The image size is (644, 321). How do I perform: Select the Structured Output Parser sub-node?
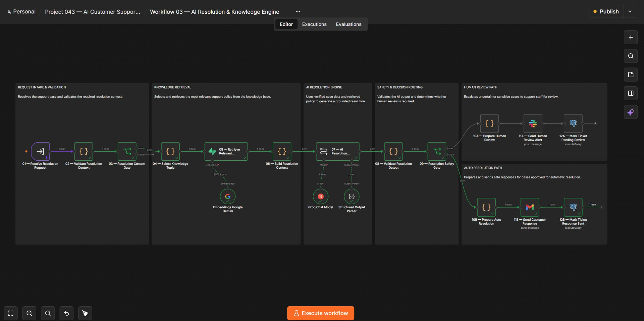[x=352, y=197]
